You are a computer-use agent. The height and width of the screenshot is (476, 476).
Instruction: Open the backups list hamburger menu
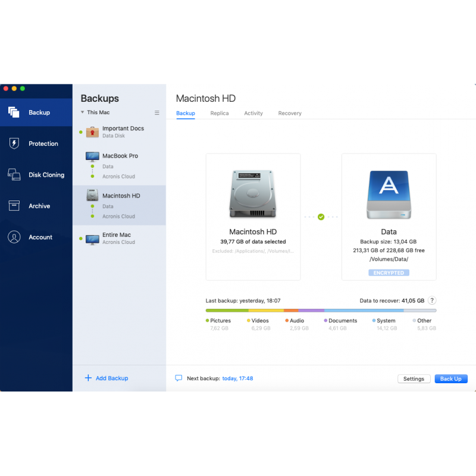157,112
